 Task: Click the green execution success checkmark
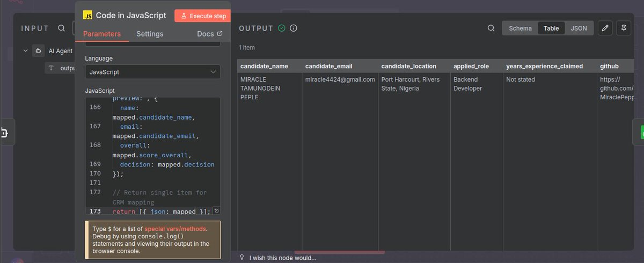tap(282, 28)
